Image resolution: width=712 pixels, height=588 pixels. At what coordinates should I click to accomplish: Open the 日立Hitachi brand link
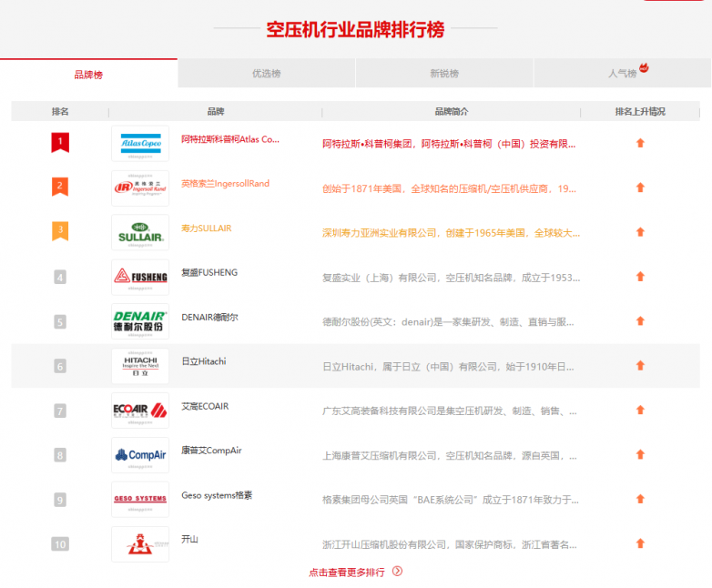pyautogui.click(x=203, y=361)
